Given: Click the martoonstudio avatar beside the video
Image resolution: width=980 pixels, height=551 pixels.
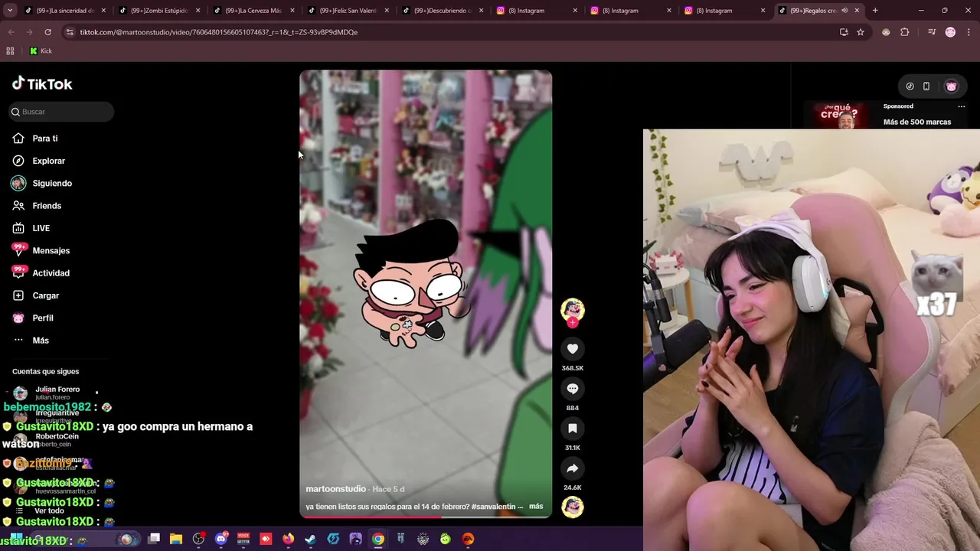Looking at the screenshot, I should coord(572,308).
